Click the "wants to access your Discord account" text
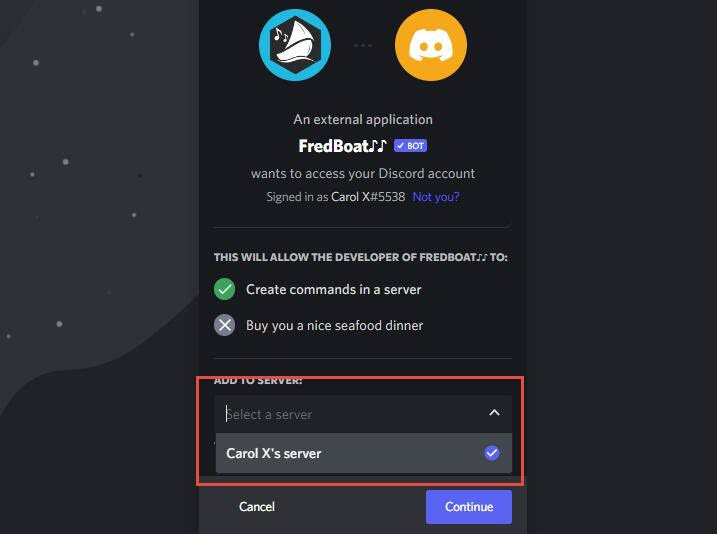 [363, 173]
